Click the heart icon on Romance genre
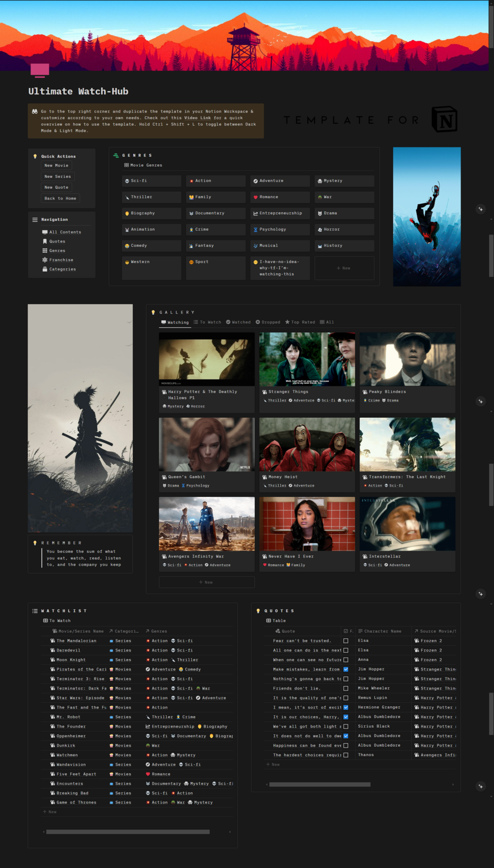The image size is (494, 868). click(256, 197)
